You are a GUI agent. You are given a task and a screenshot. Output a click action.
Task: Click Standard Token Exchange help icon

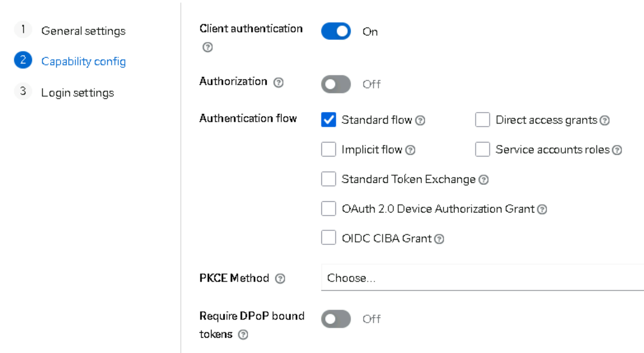click(483, 180)
